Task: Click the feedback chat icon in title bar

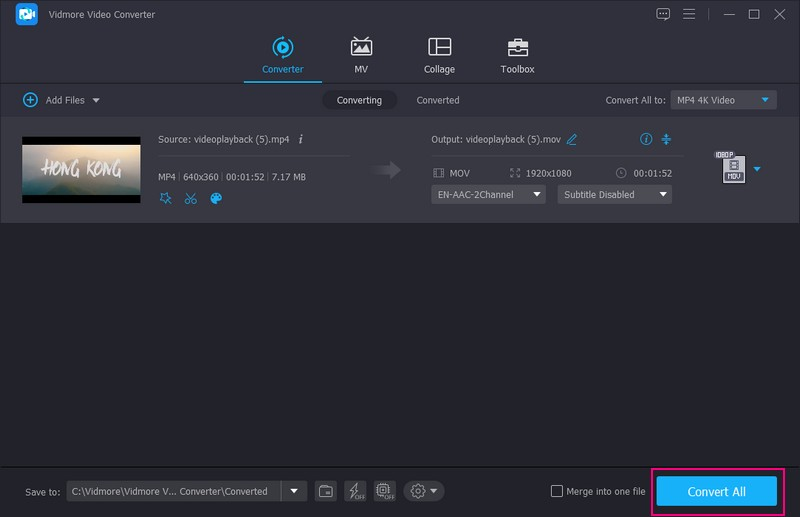Action: pos(663,14)
